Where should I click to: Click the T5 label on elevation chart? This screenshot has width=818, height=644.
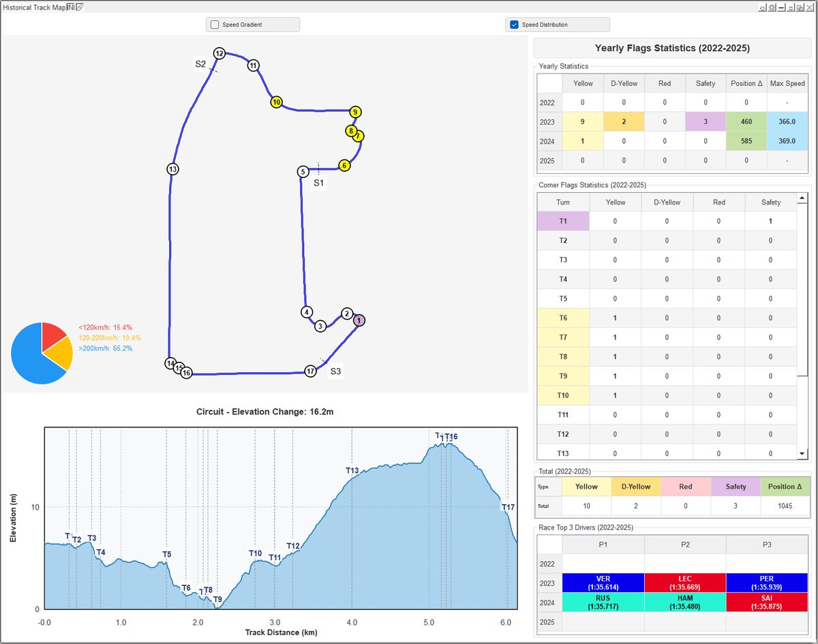point(166,554)
